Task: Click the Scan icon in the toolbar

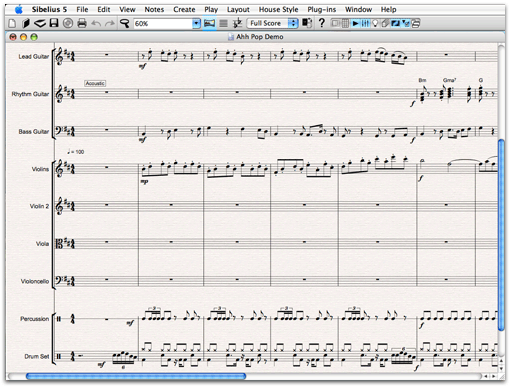Action: tap(40, 23)
